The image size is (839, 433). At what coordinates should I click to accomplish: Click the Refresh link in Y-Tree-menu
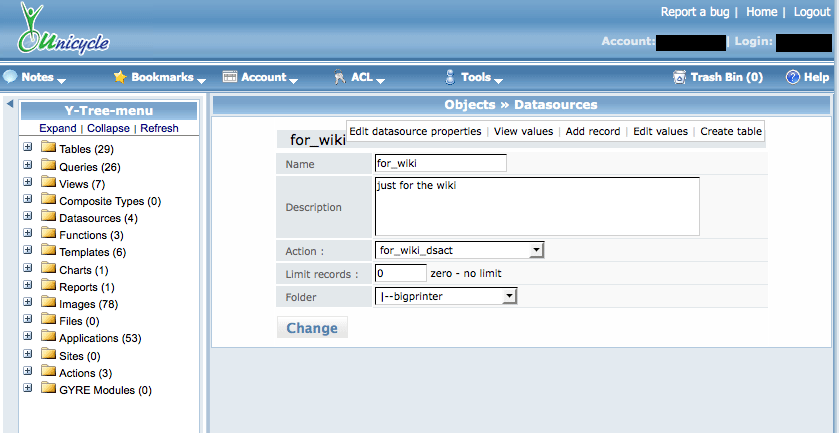click(x=159, y=129)
